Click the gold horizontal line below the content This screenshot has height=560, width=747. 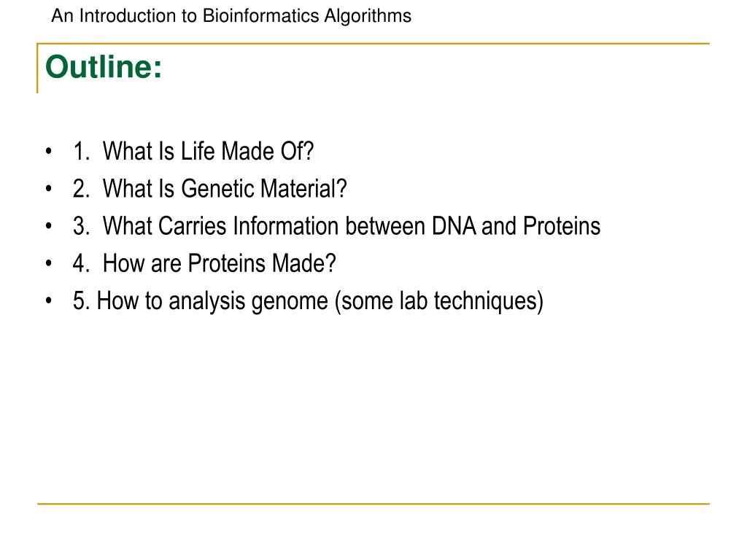click(x=373, y=503)
